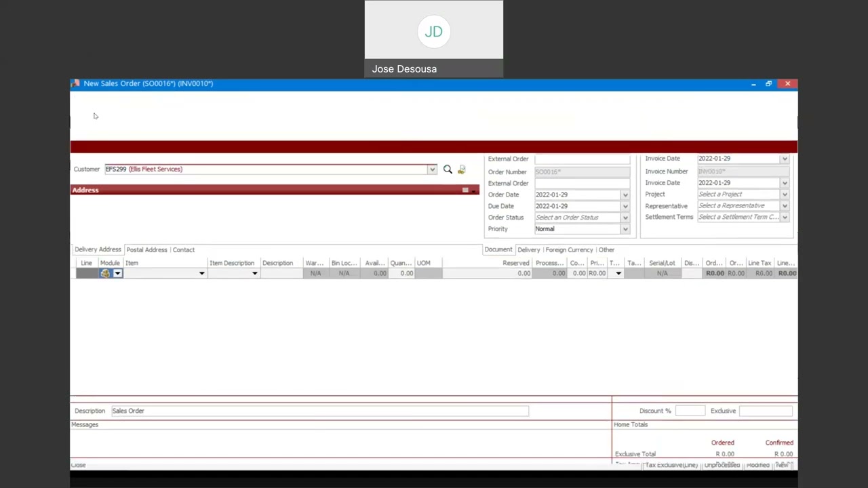Image resolution: width=868 pixels, height=488 pixels.
Task: Click the Close label in the status bar
Action: [x=79, y=465]
